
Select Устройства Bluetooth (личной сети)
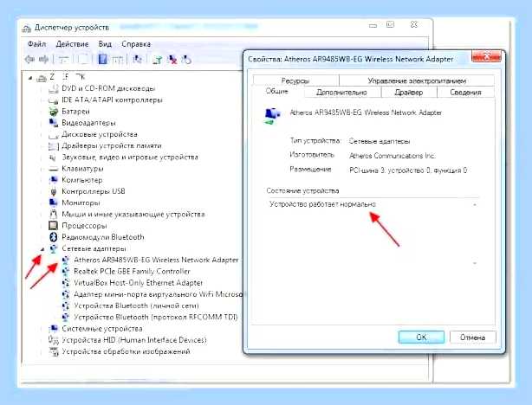pos(136,305)
